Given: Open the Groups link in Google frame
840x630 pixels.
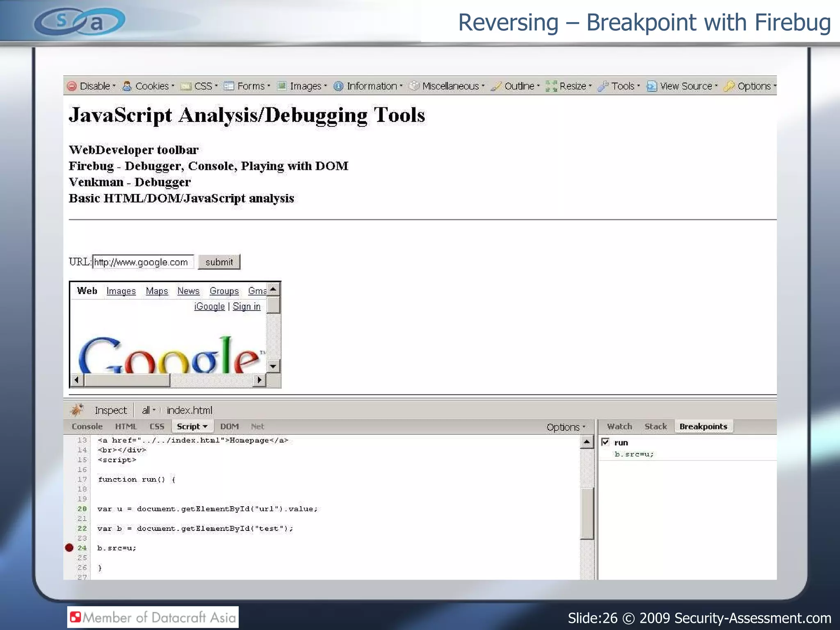Looking at the screenshot, I should 224,291.
